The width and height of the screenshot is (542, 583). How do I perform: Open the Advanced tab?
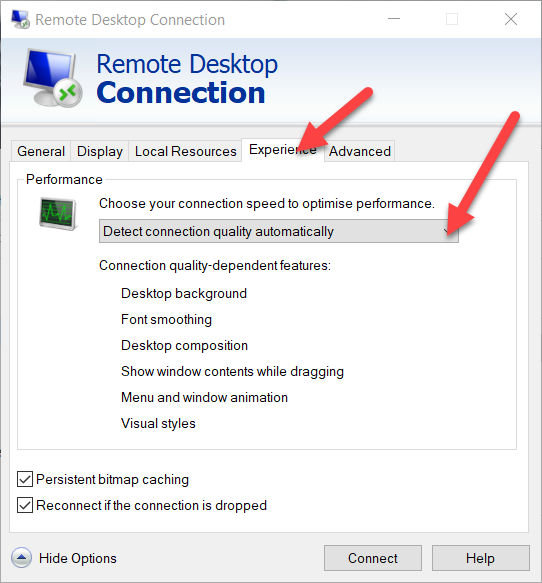pos(359,151)
